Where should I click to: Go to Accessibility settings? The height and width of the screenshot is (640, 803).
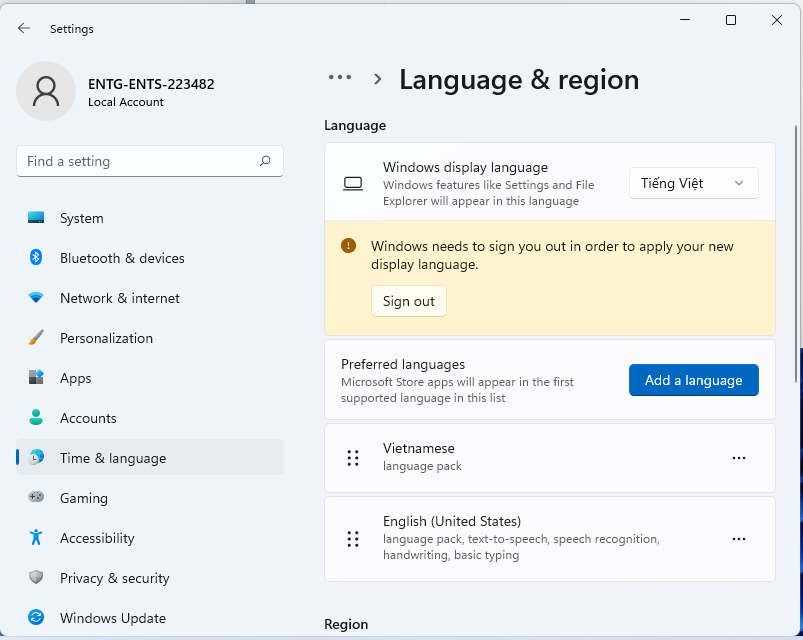click(150, 538)
